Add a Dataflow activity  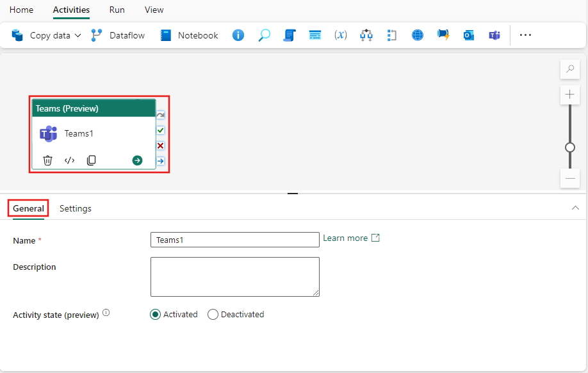click(x=118, y=35)
